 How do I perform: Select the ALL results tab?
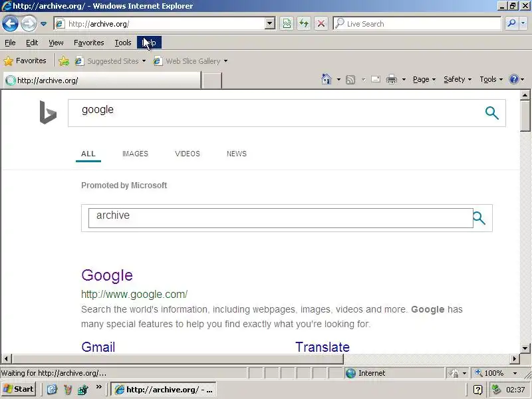click(x=88, y=154)
